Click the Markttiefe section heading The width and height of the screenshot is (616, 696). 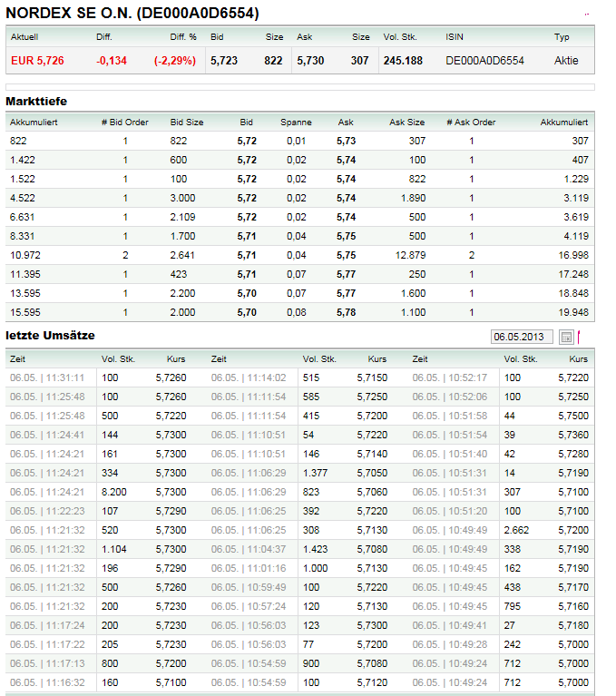[x=36, y=102]
